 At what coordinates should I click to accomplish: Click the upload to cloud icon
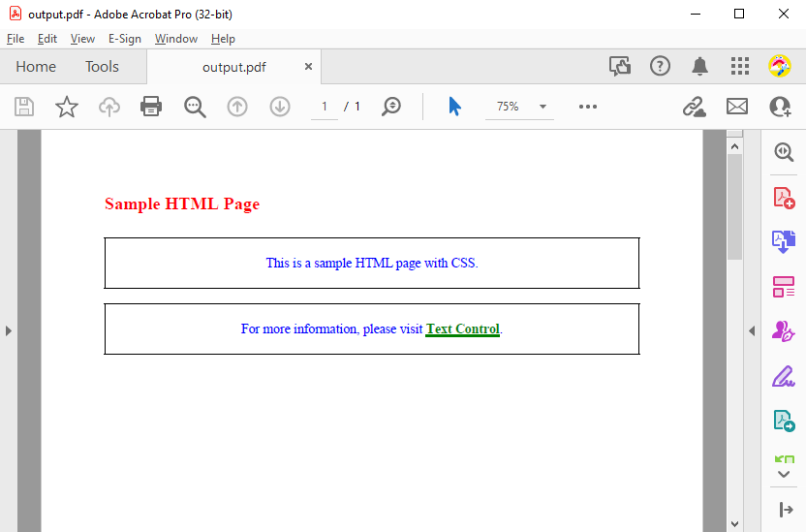pos(109,107)
